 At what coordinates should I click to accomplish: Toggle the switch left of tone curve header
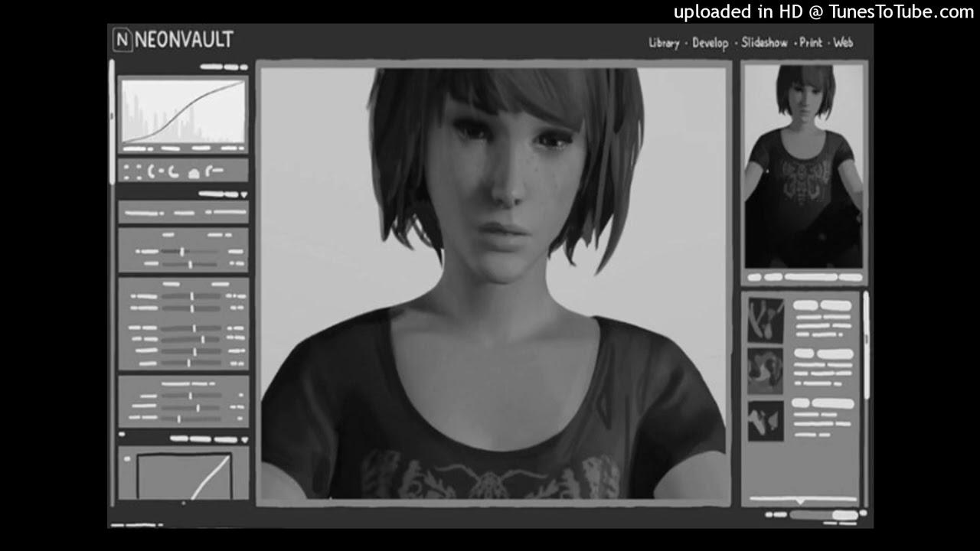coord(122,435)
